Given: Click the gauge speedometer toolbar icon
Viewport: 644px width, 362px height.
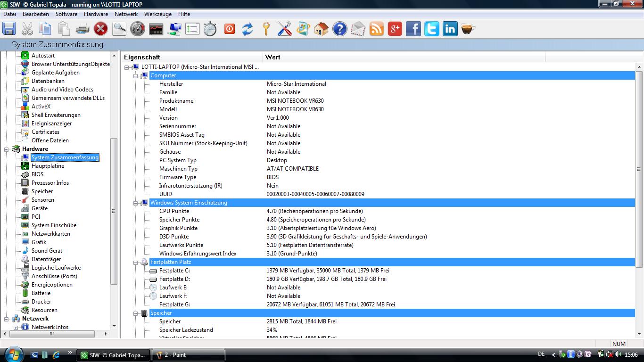Looking at the screenshot, I should (x=138, y=29).
